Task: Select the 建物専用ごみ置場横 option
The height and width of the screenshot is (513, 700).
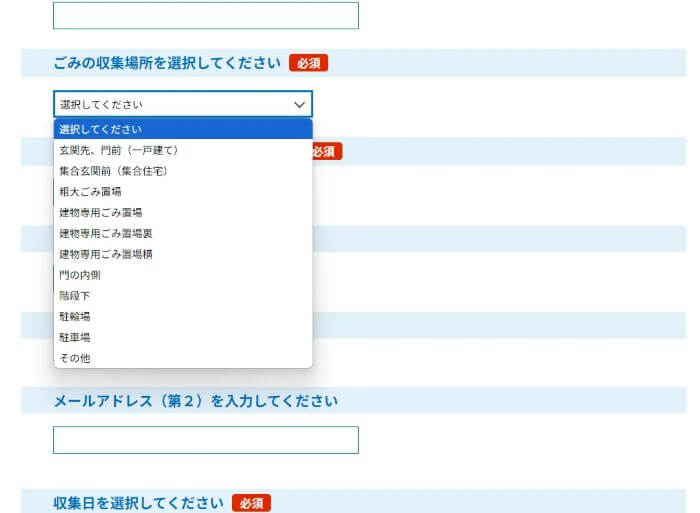Action: click(183, 254)
